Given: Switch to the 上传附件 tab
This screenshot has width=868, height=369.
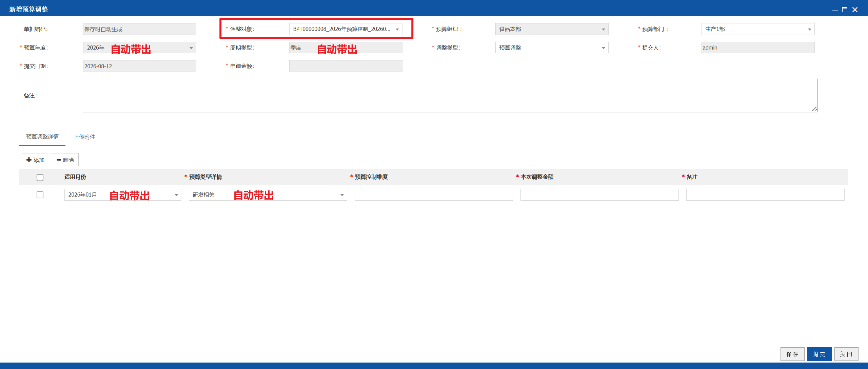Looking at the screenshot, I should (x=84, y=137).
